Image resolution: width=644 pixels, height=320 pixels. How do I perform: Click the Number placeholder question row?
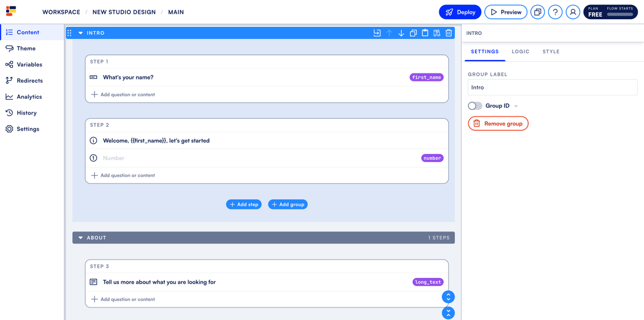pyautogui.click(x=267, y=158)
